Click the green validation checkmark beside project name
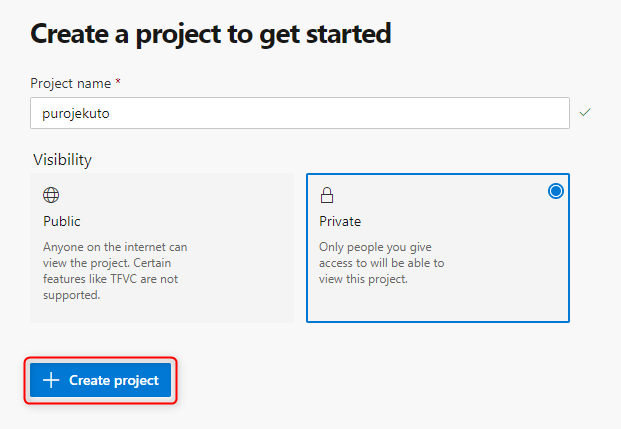The height and width of the screenshot is (429, 621). coord(585,112)
